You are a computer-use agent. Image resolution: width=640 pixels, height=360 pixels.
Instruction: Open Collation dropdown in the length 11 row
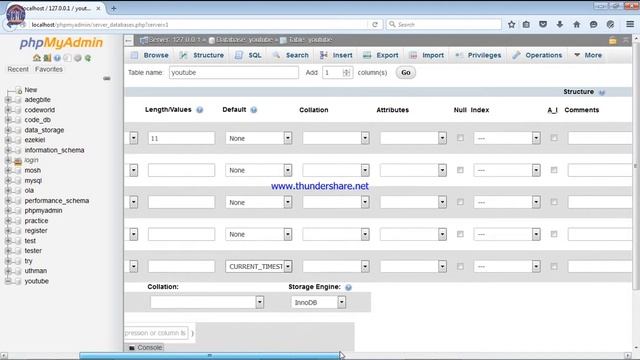click(336, 138)
